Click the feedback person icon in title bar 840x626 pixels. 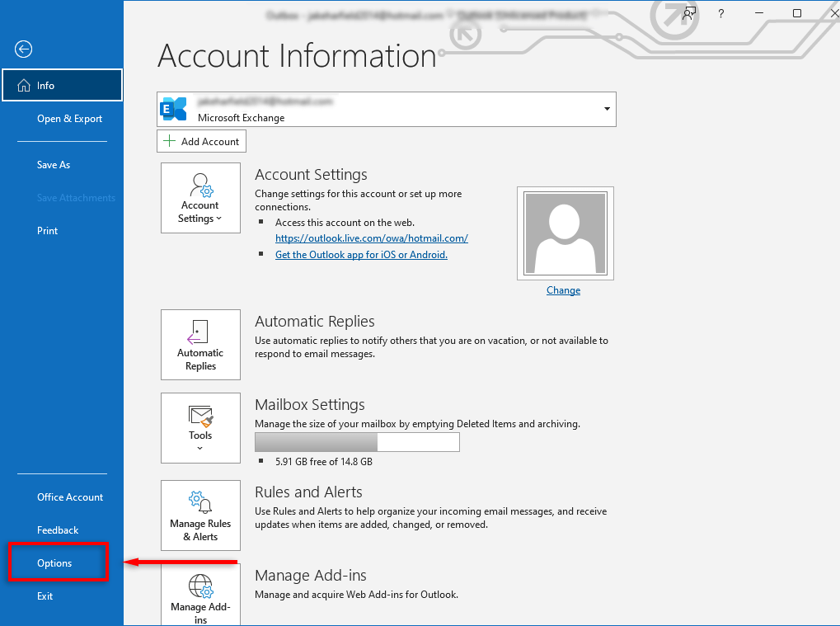689,13
